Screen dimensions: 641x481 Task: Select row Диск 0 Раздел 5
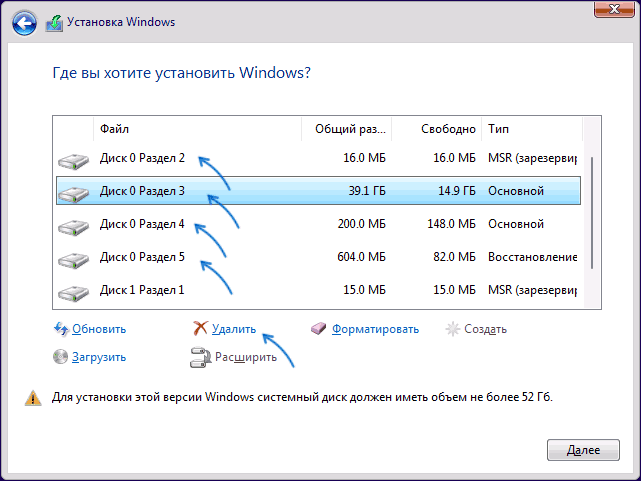(318, 257)
